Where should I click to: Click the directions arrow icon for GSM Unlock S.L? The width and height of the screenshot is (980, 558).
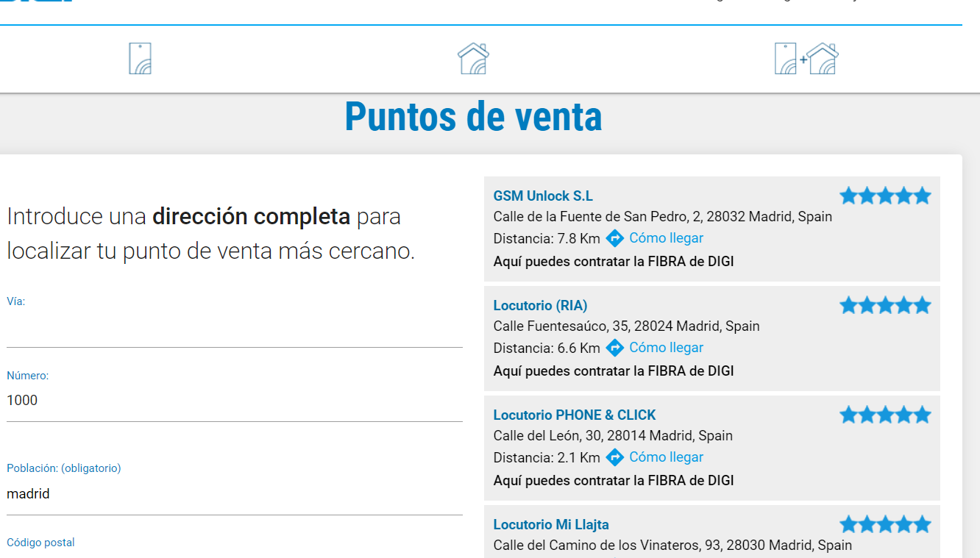pyautogui.click(x=614, y=238)
